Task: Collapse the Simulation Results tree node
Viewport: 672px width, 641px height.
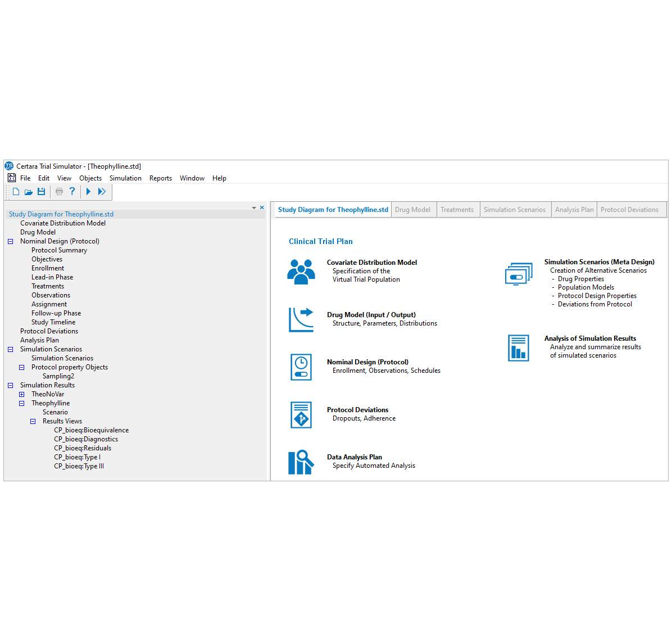Action: tap(10, 386)
